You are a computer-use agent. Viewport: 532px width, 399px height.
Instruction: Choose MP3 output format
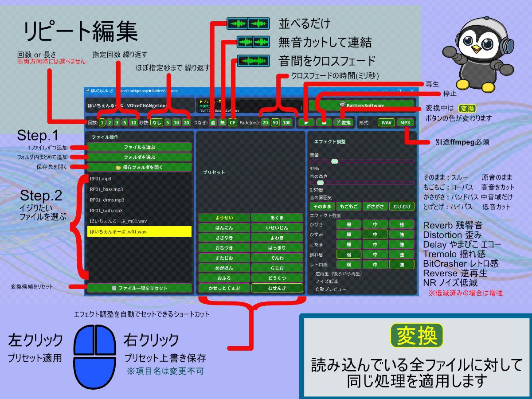pyautogui.click(x=405, y=122)
